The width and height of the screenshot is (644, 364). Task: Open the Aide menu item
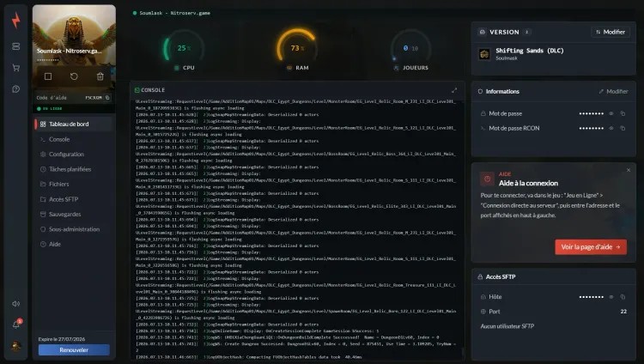pos(74,244)
